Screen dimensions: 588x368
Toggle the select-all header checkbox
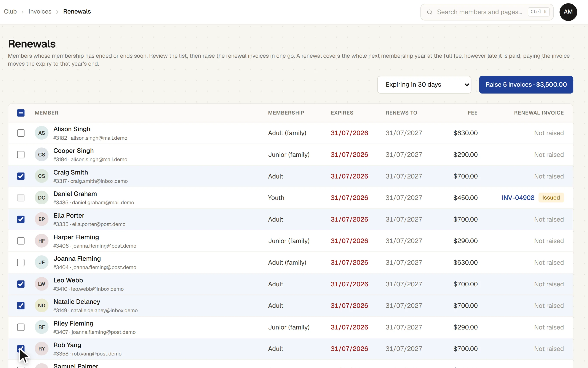click(21, 113)
